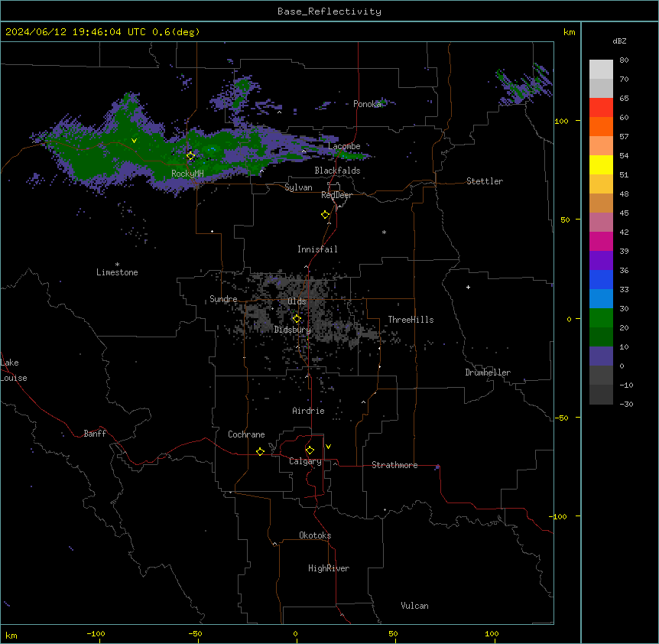Click the yellow station marker near RockyMH
This screenshot has width=659, height=644.
tap(191, 156)
